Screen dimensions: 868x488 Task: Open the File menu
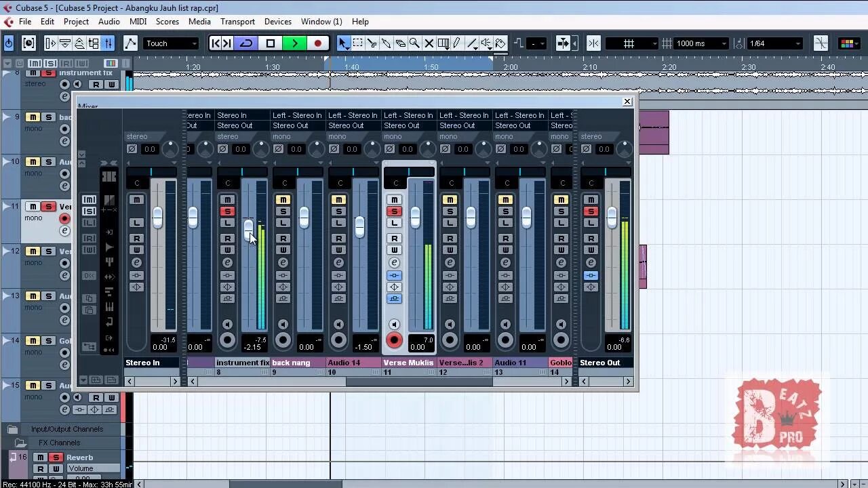[x=25, y=22]
